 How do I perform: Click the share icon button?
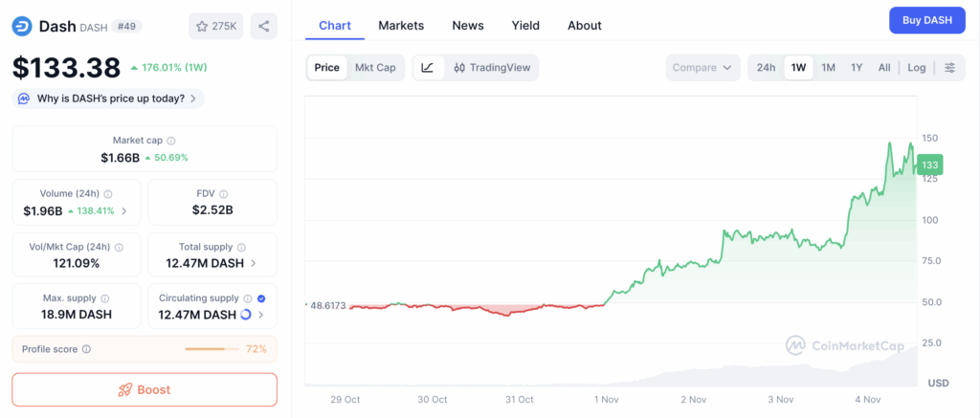[x=263, y=26]
